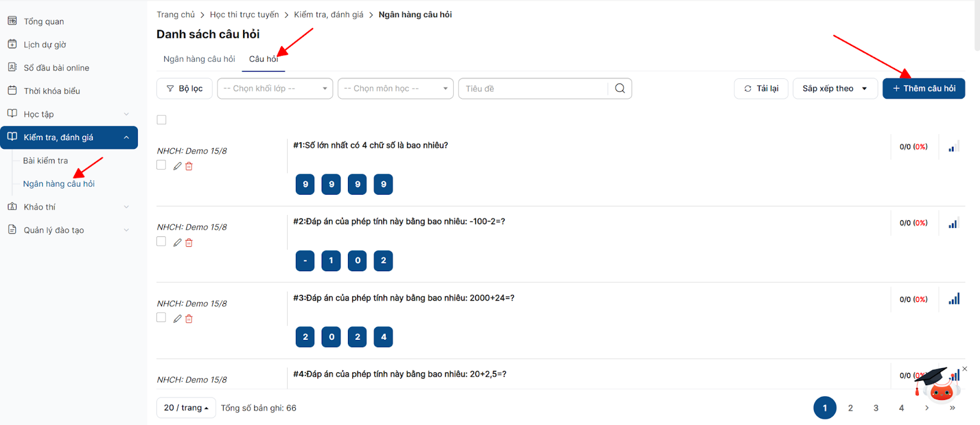Expand the 'Sắp xếp theo' sort dropdown
Screen dimensions: 980x425
[x=835, y=88]
